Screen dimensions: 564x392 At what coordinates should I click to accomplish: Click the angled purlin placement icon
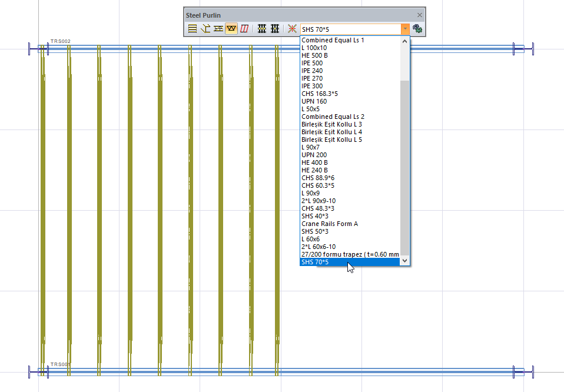point(205,28)
